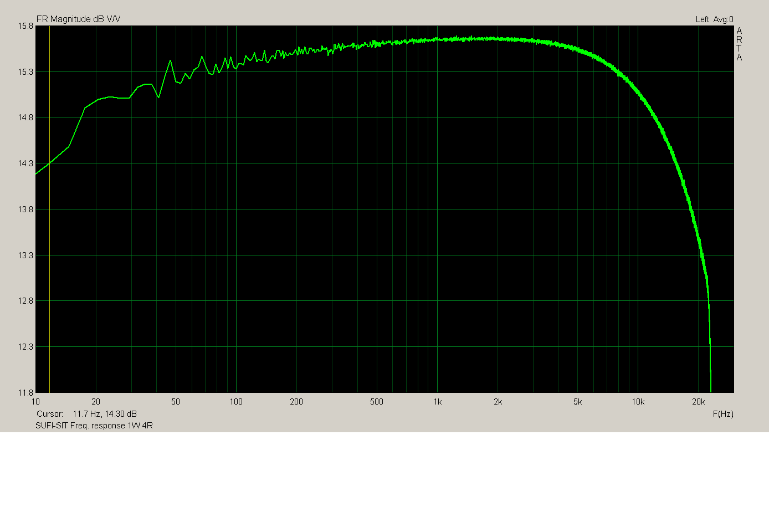Click the 100 frequency axis label
This screenshot has height=532, width=769.
[236, 402]
